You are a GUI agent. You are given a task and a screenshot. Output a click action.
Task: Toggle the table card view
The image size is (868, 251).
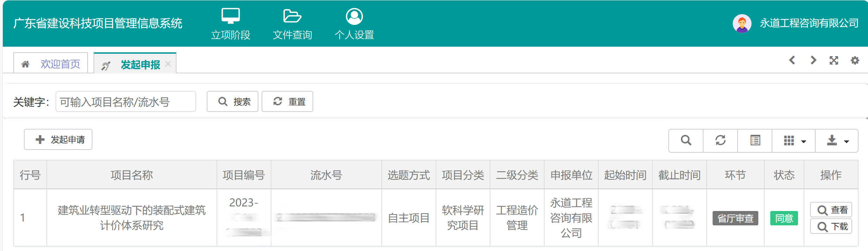pyautogui.click(x=755, y=140)
